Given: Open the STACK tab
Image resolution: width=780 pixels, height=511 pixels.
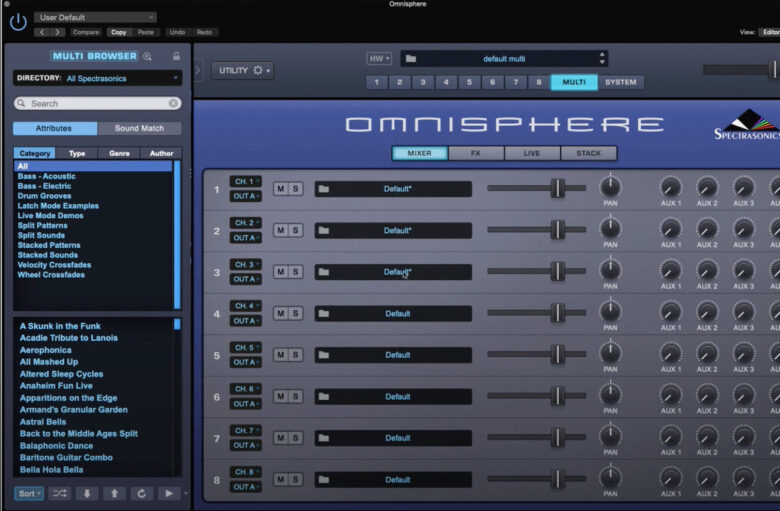Looking at the screenshot, I should pyautogui.click(x=588, y=153).
